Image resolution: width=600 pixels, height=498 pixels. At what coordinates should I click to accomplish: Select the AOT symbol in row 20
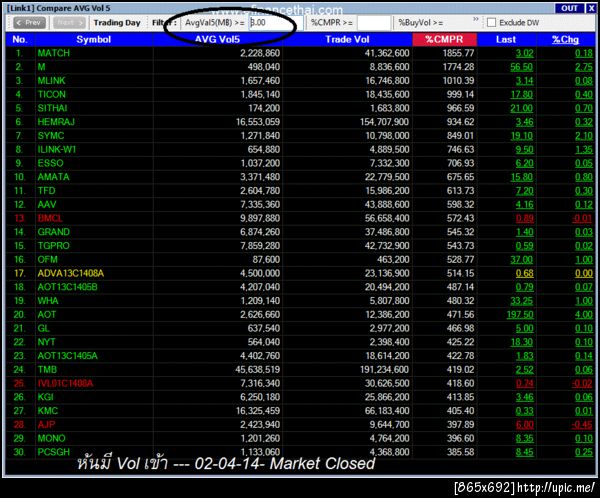[x=47, y=315]
